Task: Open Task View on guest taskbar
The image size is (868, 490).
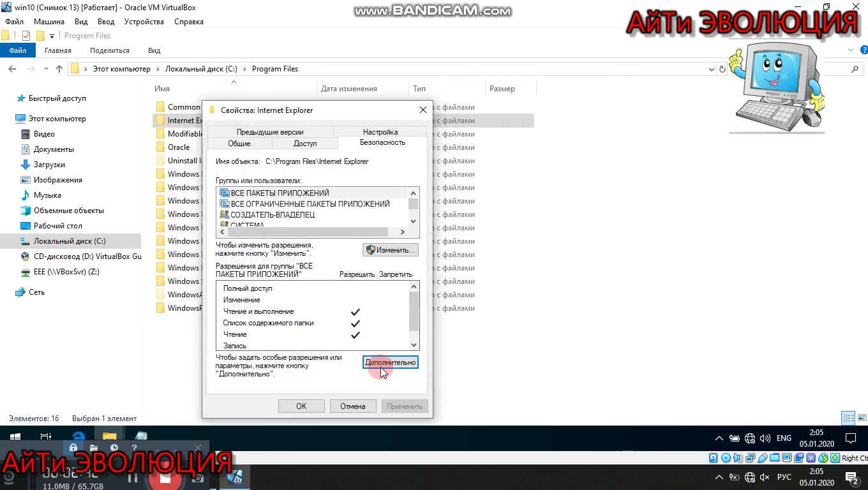Action: [46, 438]
